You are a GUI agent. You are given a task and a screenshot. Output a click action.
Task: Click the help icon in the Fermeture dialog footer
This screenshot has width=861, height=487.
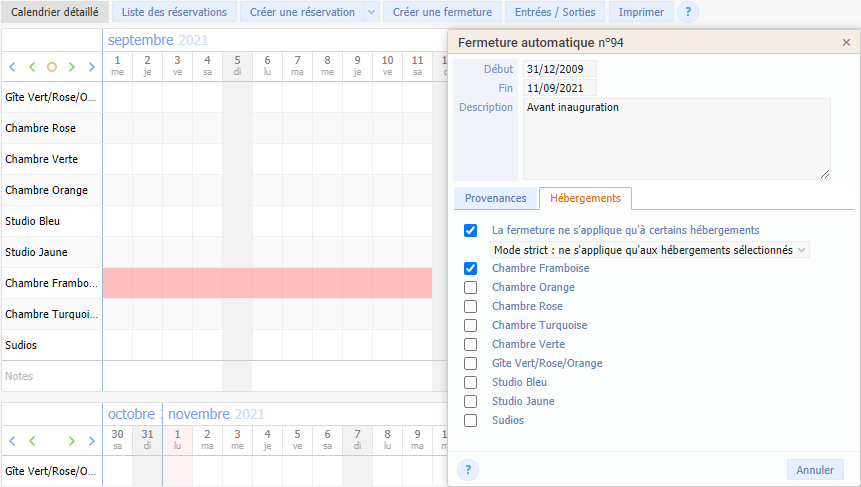click(x=468, y=470)
